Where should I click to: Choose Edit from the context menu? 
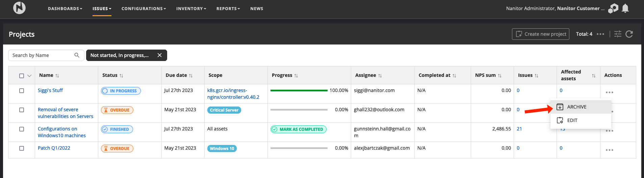click(572, 120)
